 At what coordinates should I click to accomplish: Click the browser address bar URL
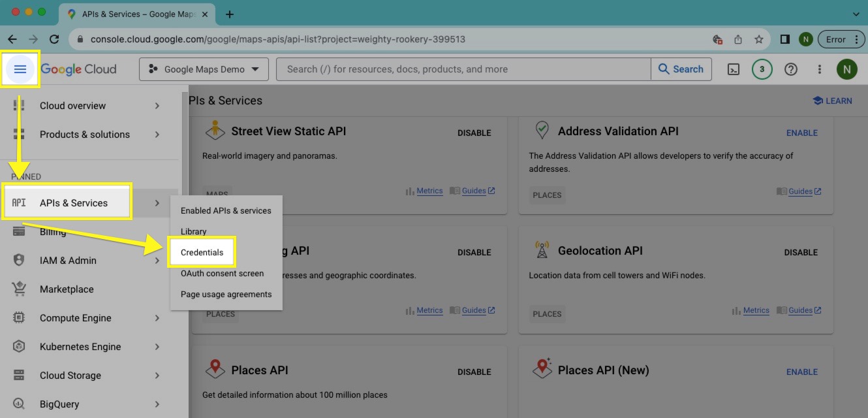click(x=278, y=39)
